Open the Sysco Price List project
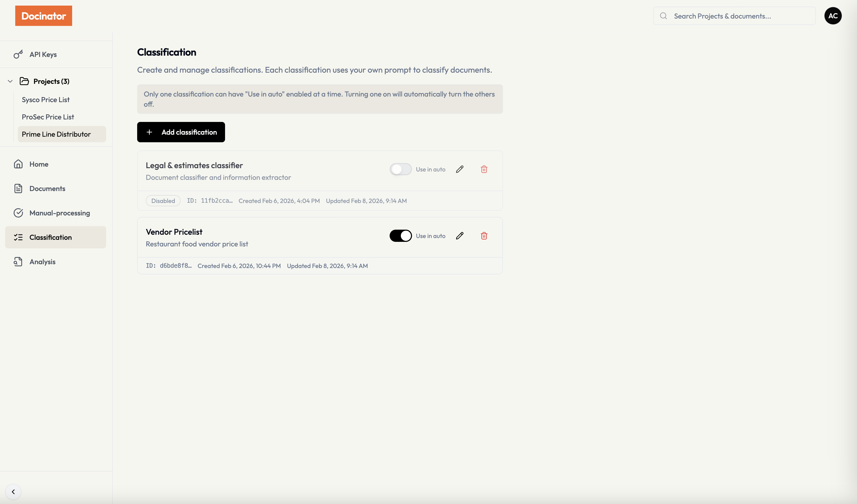This screenshot has width=857, height=504. (45, 100)
